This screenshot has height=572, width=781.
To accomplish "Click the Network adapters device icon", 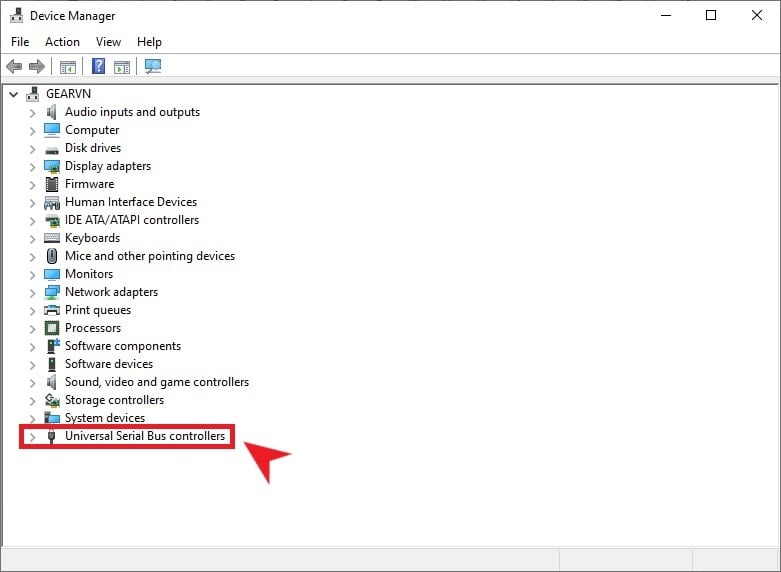I will click(52, 292).
